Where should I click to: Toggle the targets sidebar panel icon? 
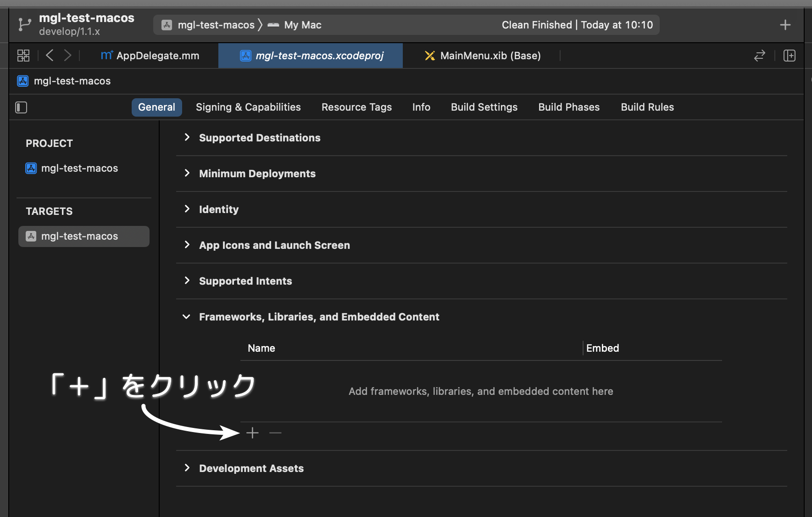21,107
